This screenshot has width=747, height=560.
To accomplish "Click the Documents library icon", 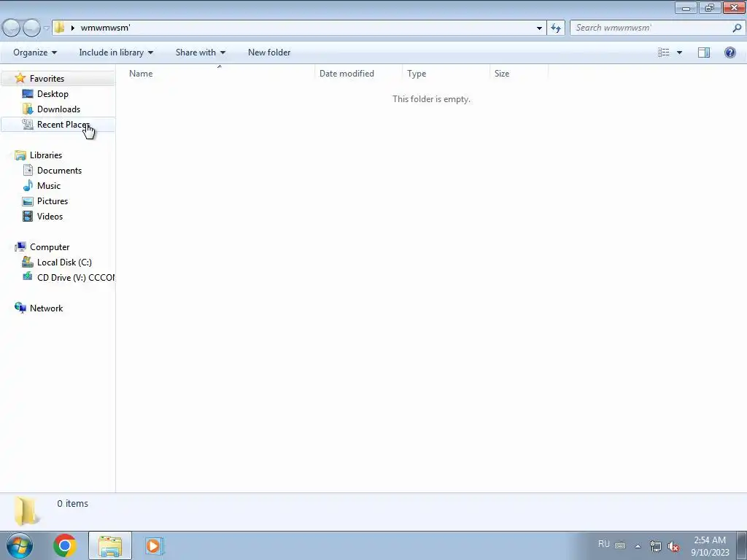I will point(28,170).
